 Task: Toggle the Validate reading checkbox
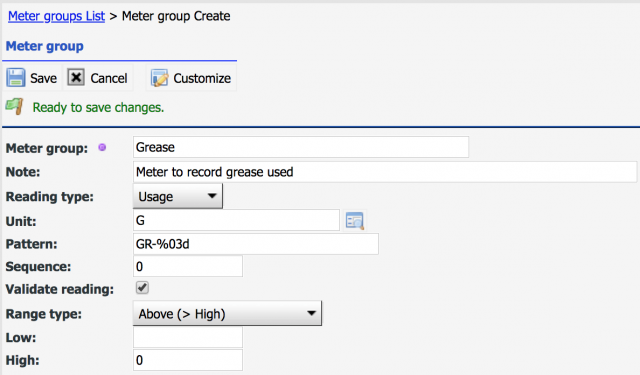tap(142, 288)
